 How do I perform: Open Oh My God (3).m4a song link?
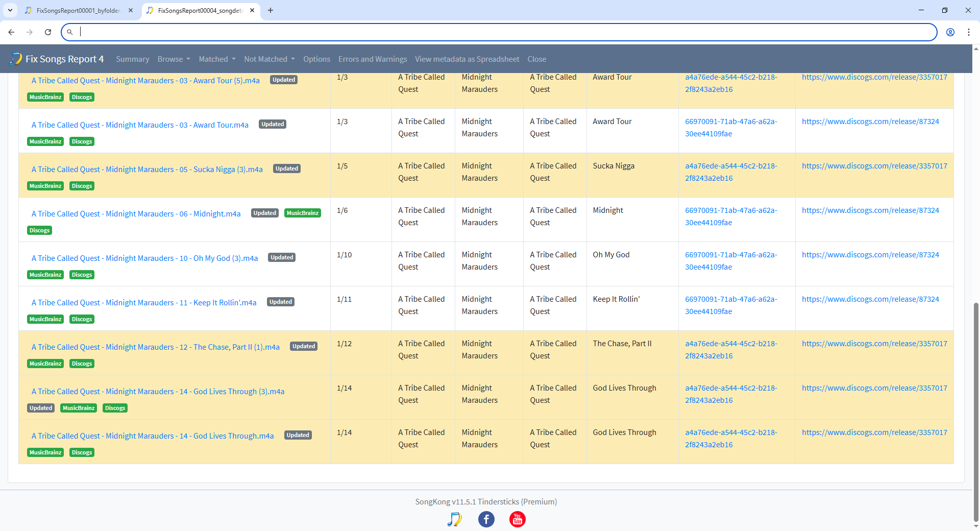[144, 258]
